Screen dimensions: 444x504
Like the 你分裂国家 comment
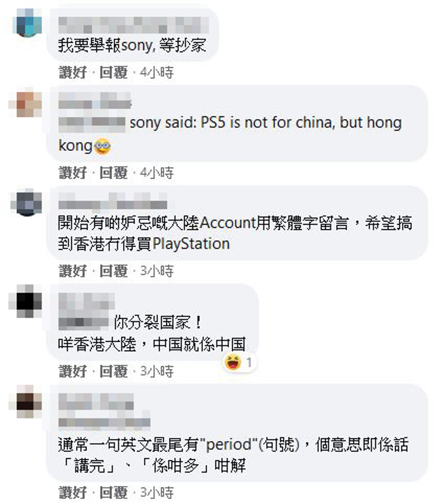(x=73, y=371)
